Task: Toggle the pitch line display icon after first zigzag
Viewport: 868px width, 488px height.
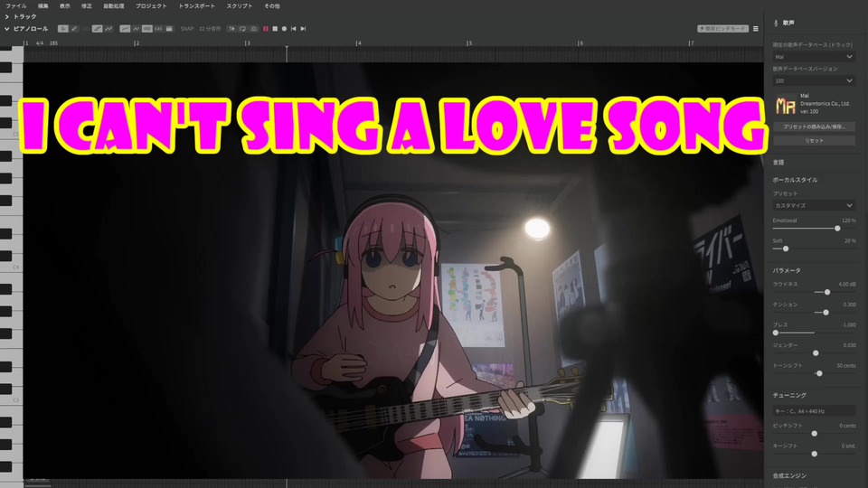Action: [x=125, y=29]
